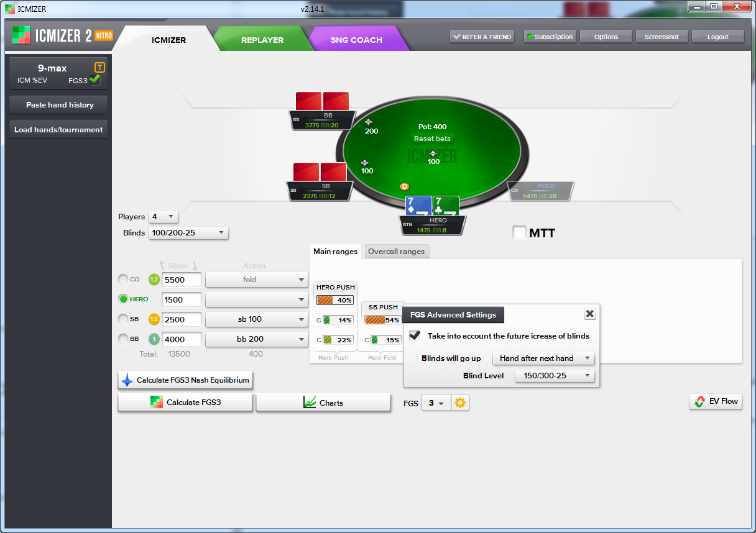Open the SB action dropdown showing sb 100

256,319
